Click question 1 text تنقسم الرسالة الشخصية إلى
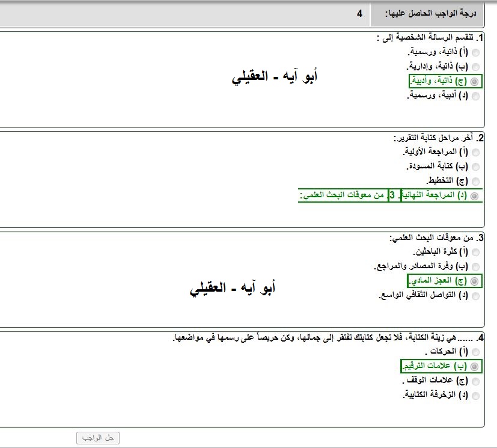This screenshot has width=497, height=448. [425, 38]
